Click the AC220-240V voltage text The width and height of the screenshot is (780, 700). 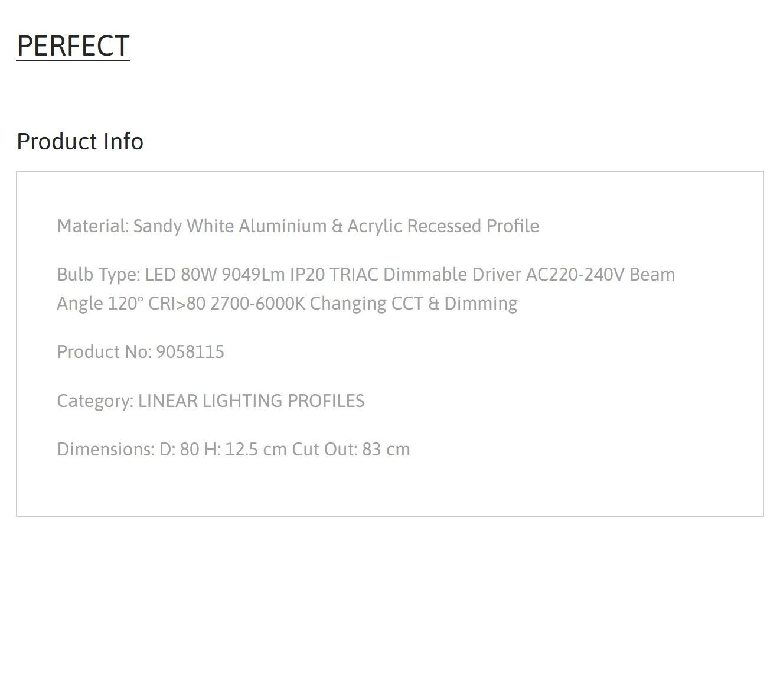click(575, 274)
